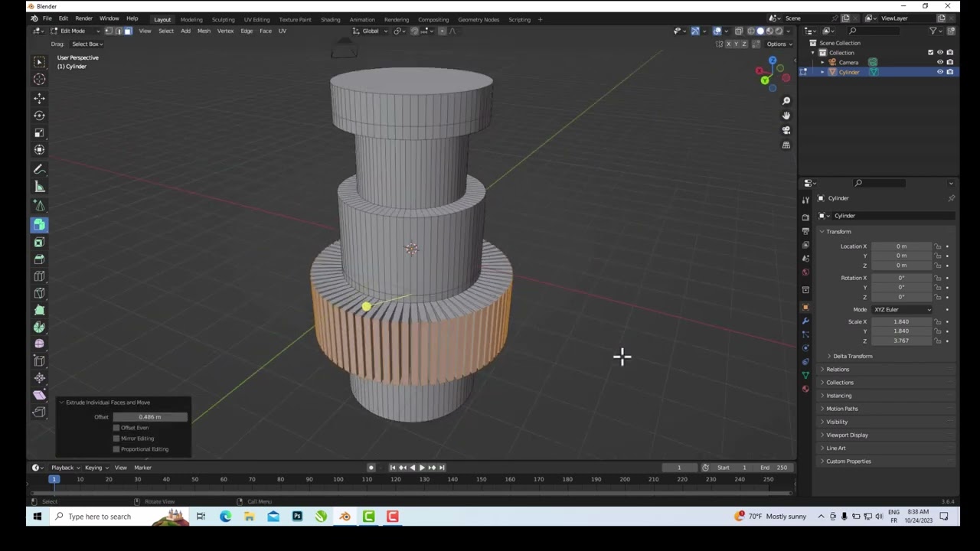The image size is (980, 551).
Task: Click the End frame 250 field
Action: [773, 468]
